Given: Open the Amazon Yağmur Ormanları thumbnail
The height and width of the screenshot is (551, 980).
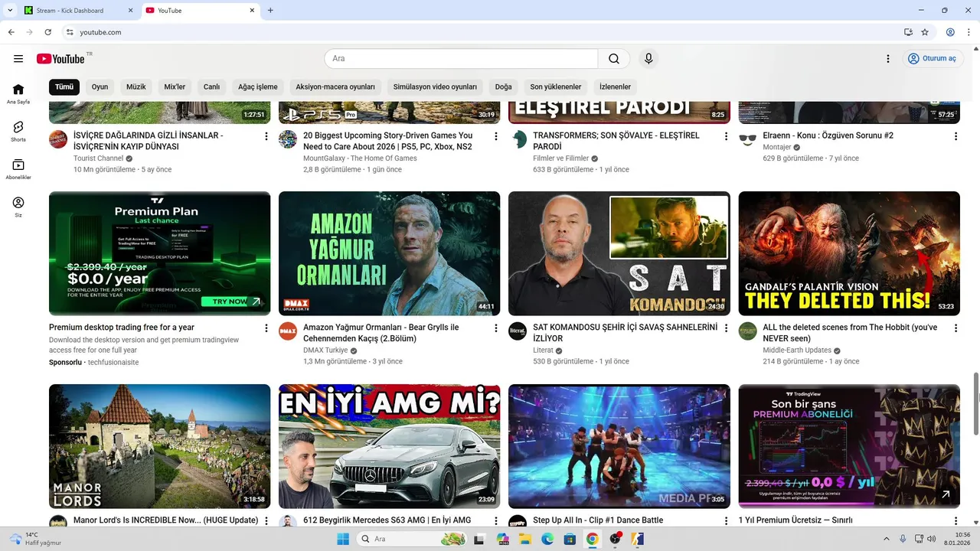Looking at the screenshot, I should click(389, 253).
